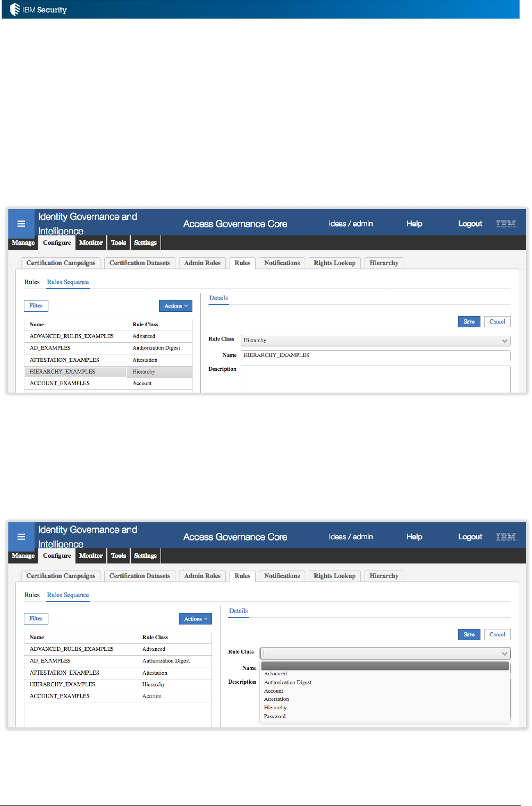Click IBM logo in upper screenshot header
This screenshot has height=806, width=532.
(506, 224)
